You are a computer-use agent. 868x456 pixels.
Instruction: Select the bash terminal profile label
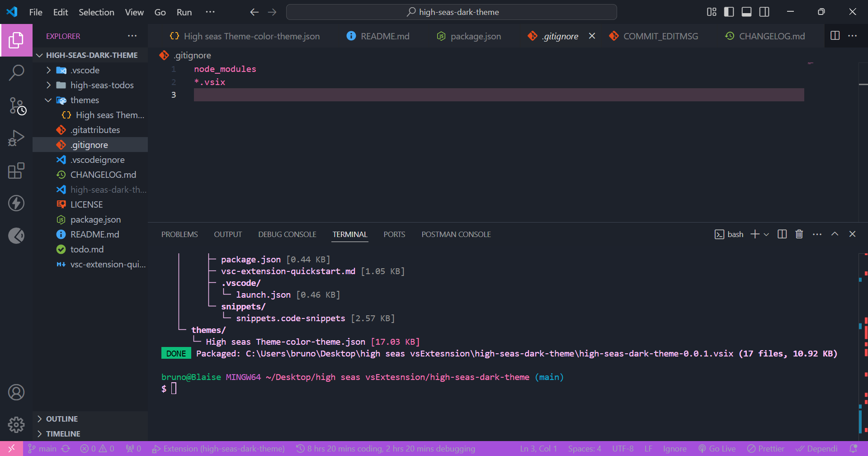(729, 234)
